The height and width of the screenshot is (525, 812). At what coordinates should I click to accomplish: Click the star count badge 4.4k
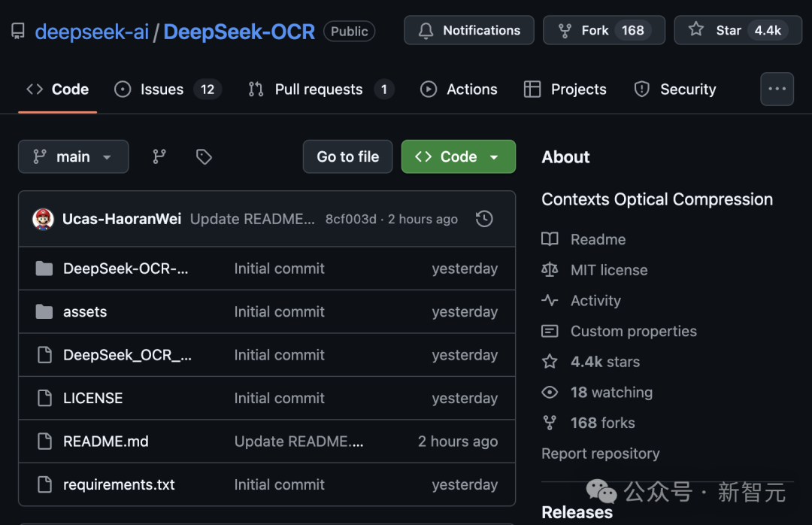tap(768, 30)
